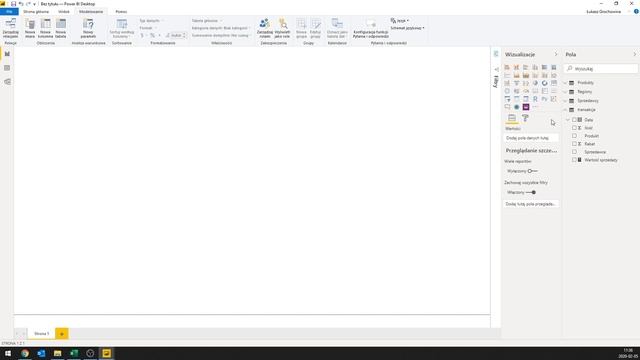Click the Dodaj pola danych tutaj well

point(531,138)
